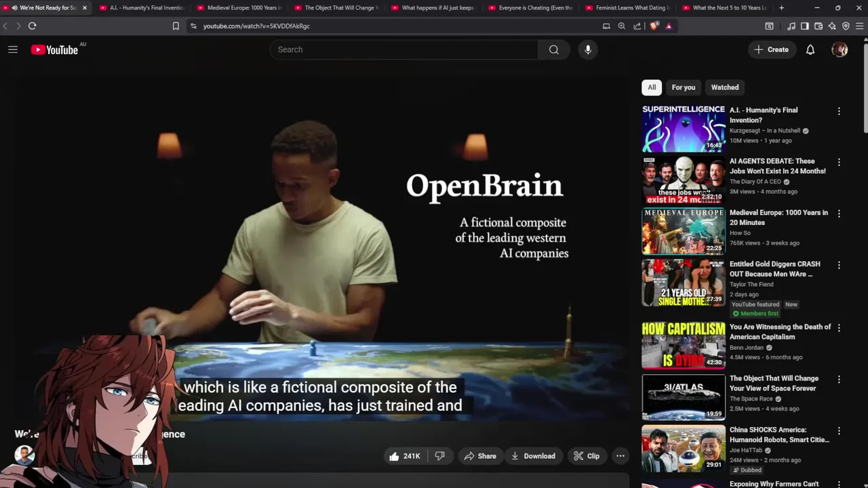Open the account avatar menu
868x488 pixels.
[x=840, y=49]
